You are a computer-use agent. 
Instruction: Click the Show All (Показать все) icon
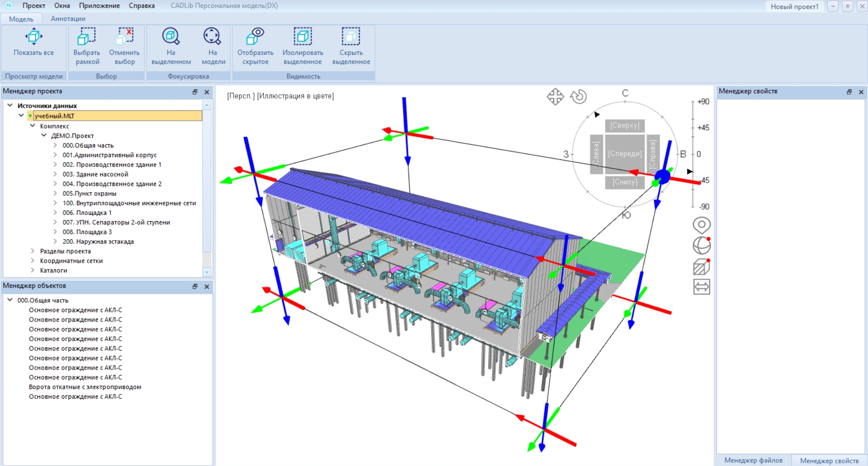pyautogui.click(x=33, y=37)
